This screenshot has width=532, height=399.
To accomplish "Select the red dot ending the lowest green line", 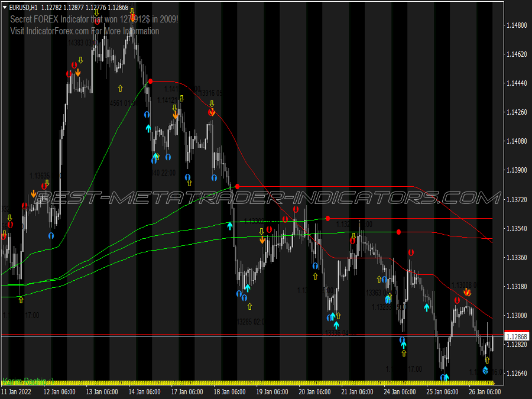I will (x=398, y=232).
